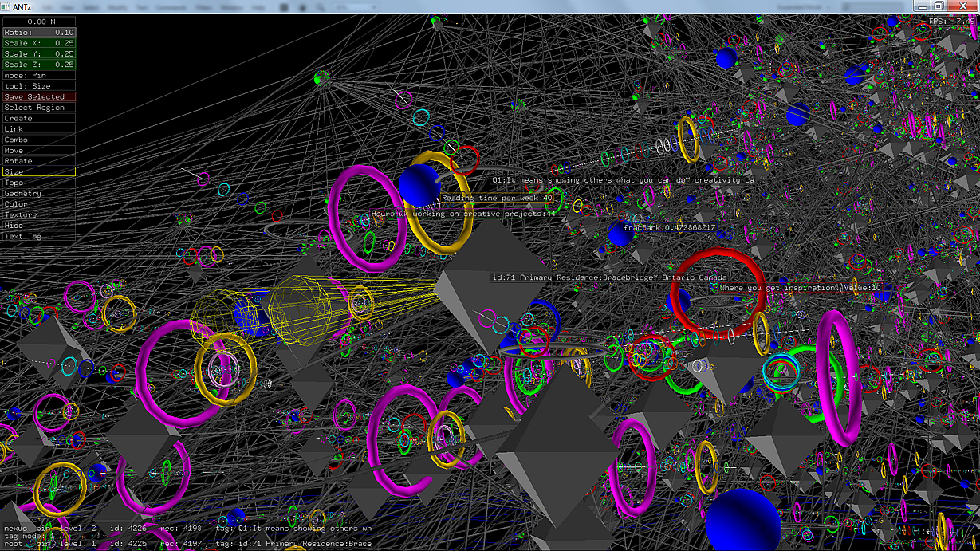Select the highlighted Size tool
The height and width of the screenshot is (551, 980).
click(x=38, y=172)
